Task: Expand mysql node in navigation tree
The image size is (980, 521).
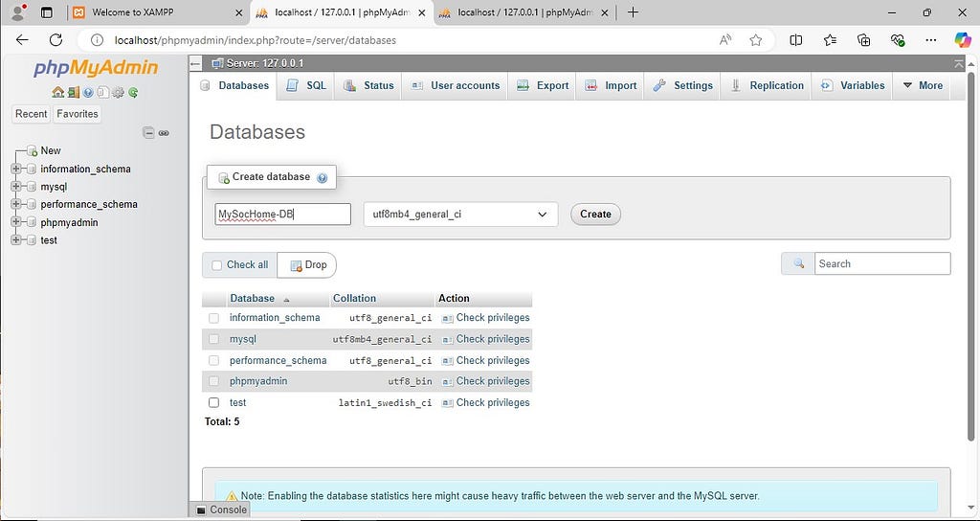Action: pos(15,187)
